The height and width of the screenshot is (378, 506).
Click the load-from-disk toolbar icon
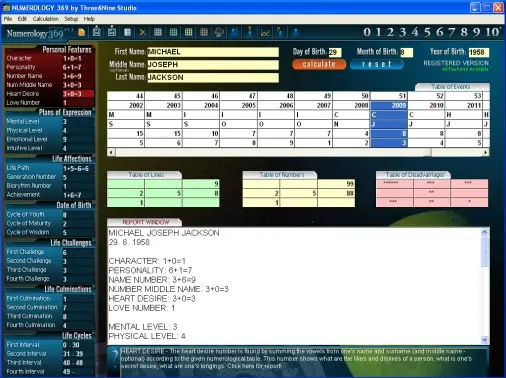97,31
